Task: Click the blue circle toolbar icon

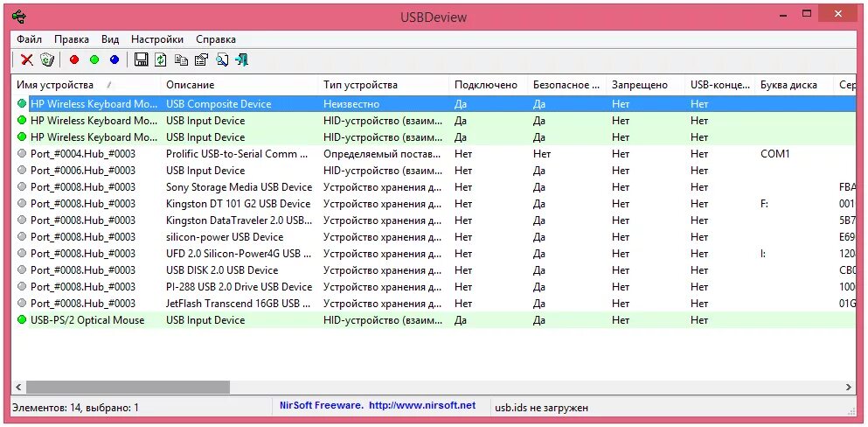Action: pos(114,59)
